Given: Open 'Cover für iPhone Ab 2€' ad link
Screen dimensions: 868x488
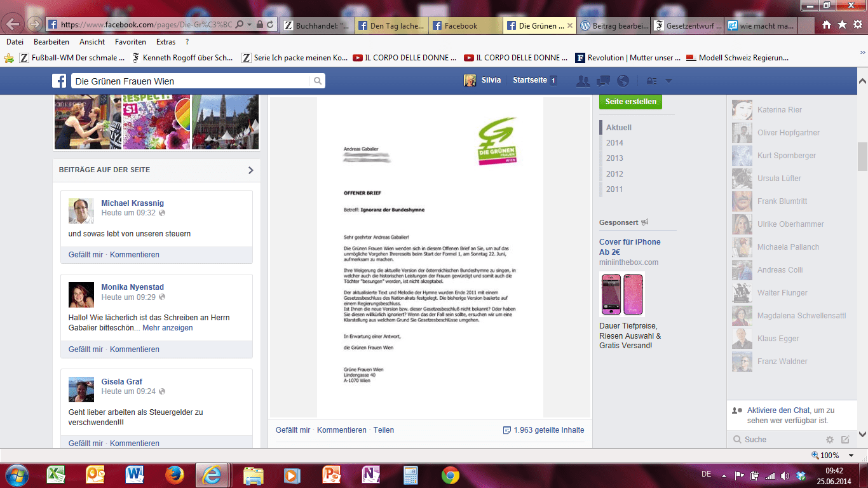Looking at the screenshot, I should (x=630, y=247).
